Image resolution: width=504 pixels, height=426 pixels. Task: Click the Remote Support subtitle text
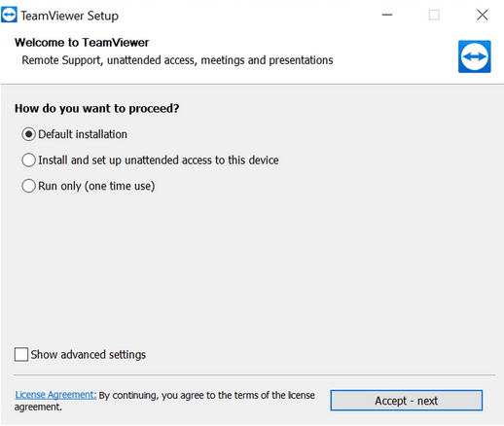(177, 60)
